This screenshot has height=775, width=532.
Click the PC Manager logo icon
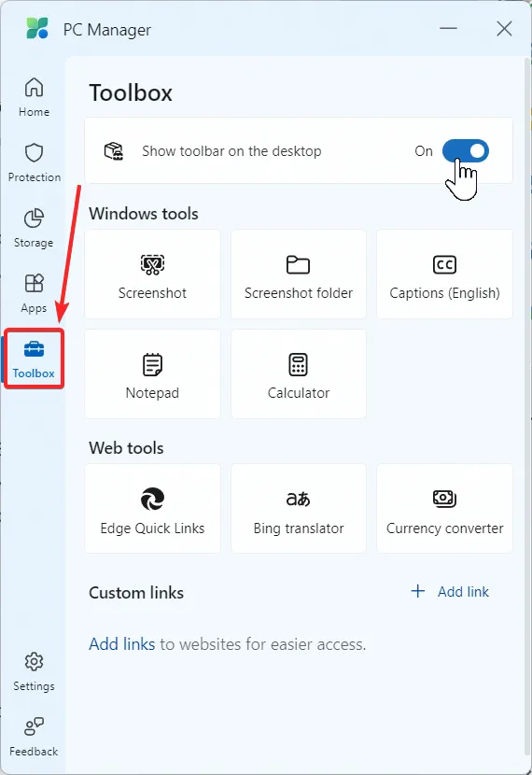coord(37,28)
